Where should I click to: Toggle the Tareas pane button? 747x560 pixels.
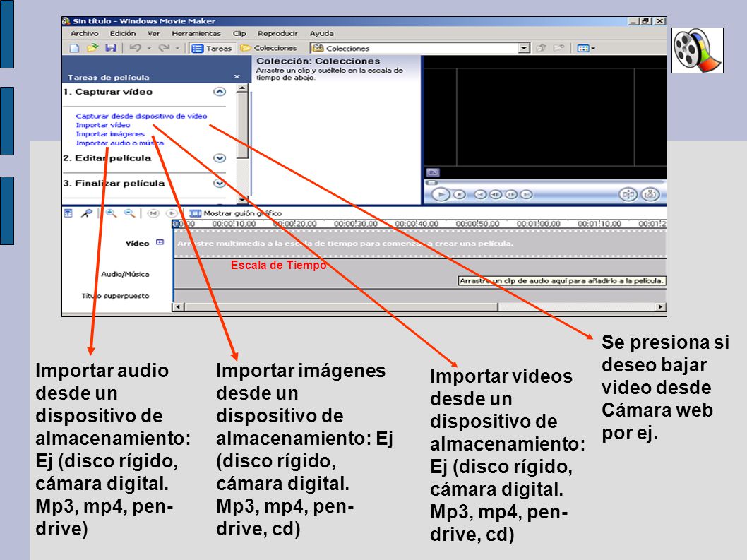tap(211, 48)
